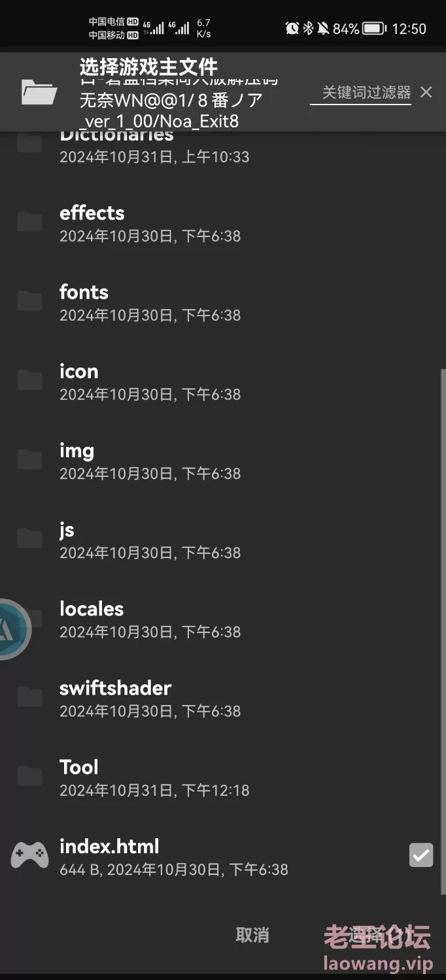Tap the battery indicator in the status bar

coord(373,28)
